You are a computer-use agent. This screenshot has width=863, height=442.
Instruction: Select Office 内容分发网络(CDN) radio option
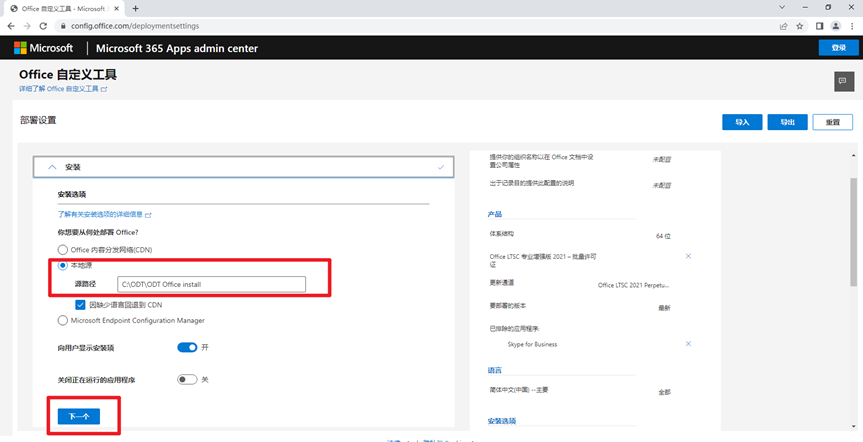[62, 249]
